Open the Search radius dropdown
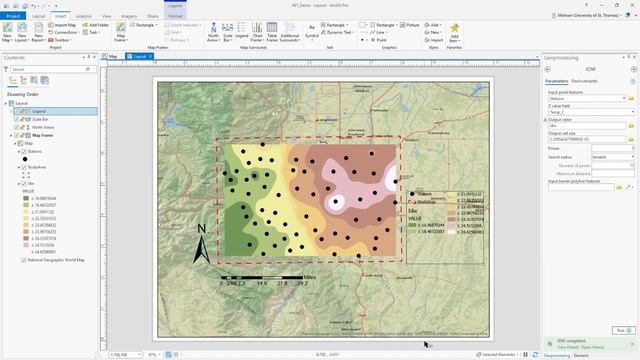Image resolution: width=640 pixels, height=360 pixels. pyautogui.click(x=632, y=157)
